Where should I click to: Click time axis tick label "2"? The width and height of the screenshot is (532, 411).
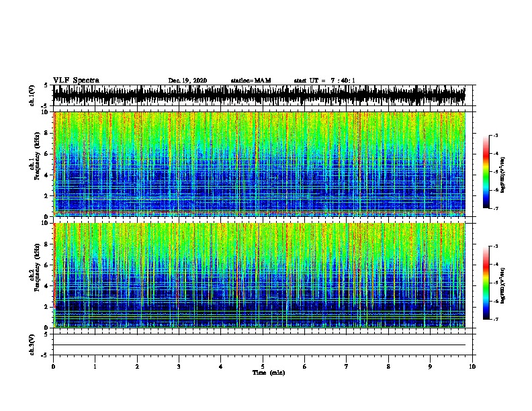(137, 367)
